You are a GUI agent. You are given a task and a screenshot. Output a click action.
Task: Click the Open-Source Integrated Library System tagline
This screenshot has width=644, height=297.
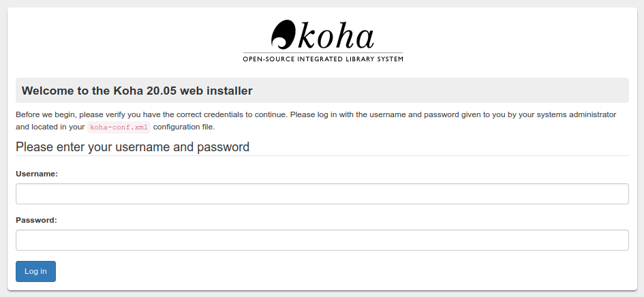tap(323, 59)
